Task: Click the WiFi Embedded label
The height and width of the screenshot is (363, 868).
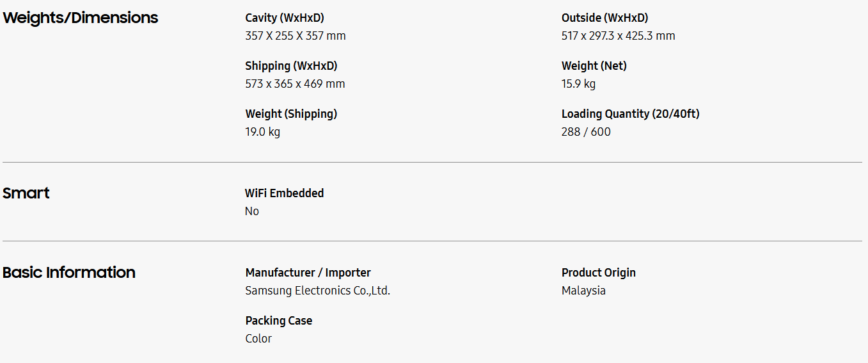Action: 284,193
